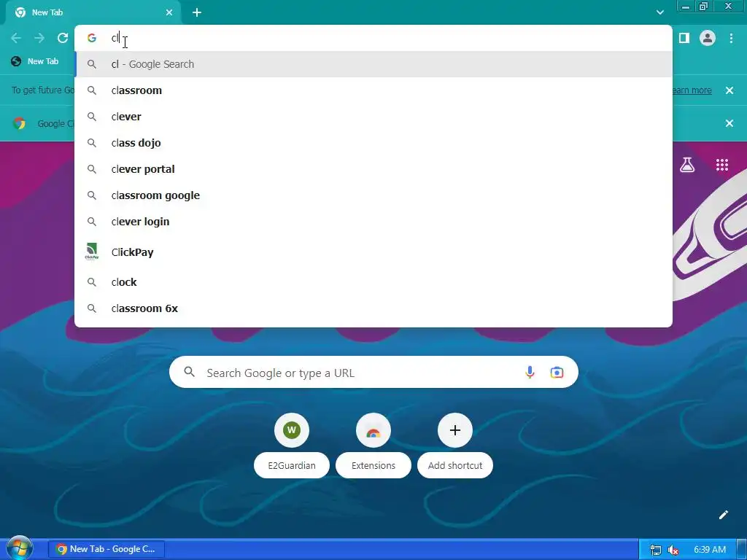Select the 'cl - Google Search' suggestion
The image size is (747, 560).
373,64
